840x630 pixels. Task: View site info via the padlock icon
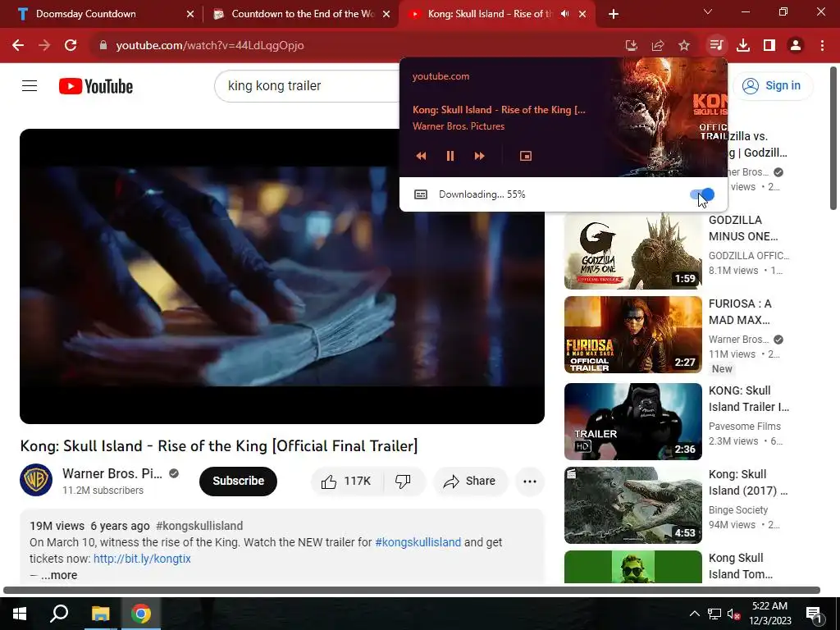(x=103, y=46)
